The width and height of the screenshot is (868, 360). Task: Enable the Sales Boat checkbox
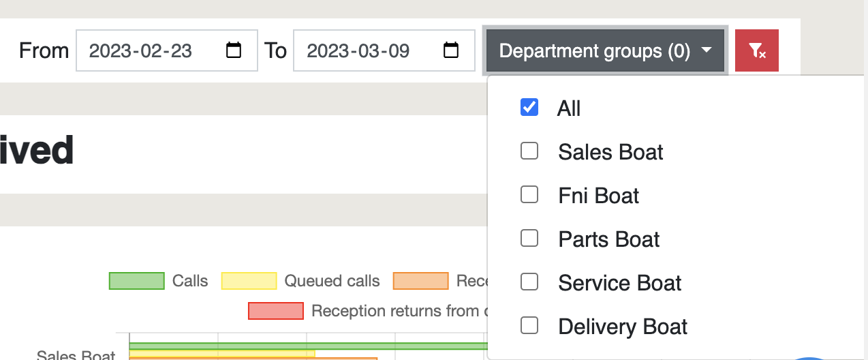pos(529,151)
